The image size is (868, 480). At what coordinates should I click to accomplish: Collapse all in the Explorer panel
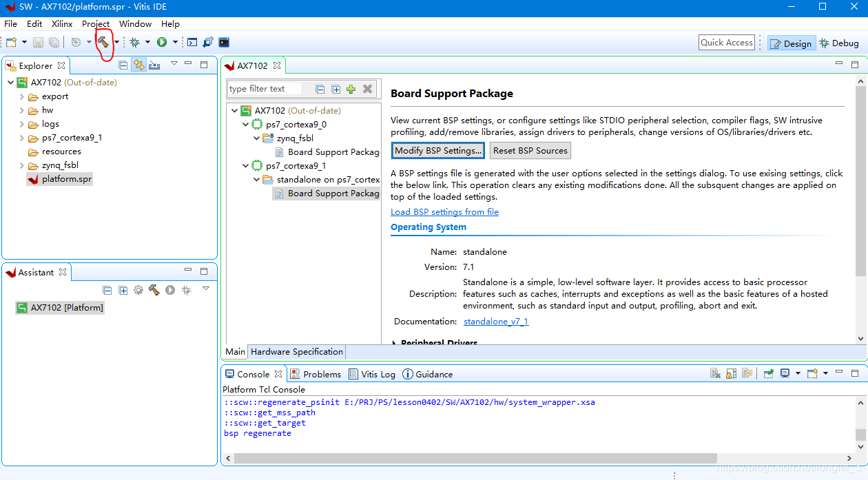pyautogui.click(x=123, y=65)
